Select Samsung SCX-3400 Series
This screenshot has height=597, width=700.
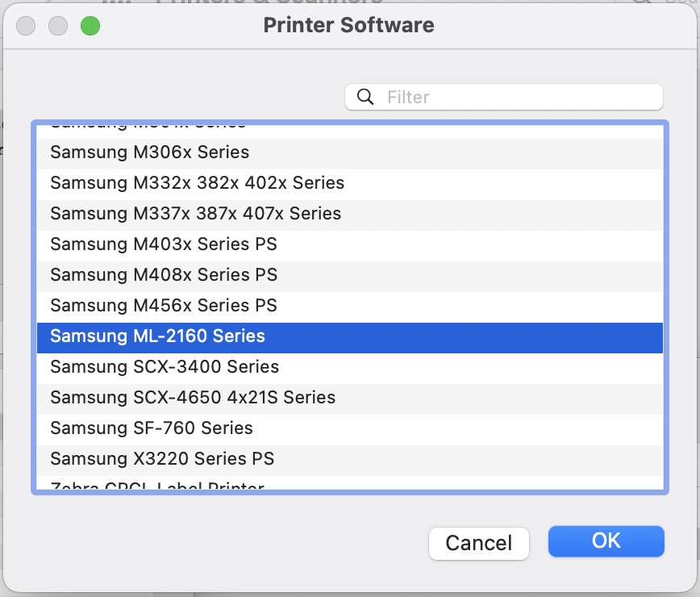[x=349, y=367]
